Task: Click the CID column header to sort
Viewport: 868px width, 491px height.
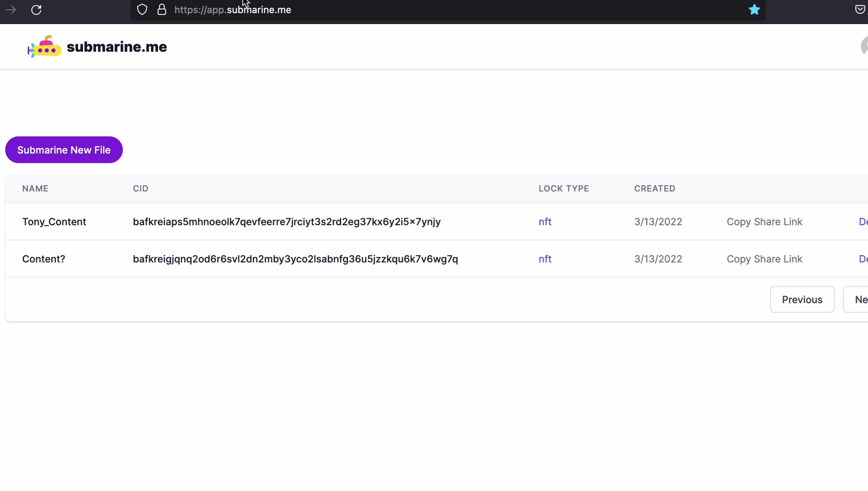Action: (x=141, y=188)
